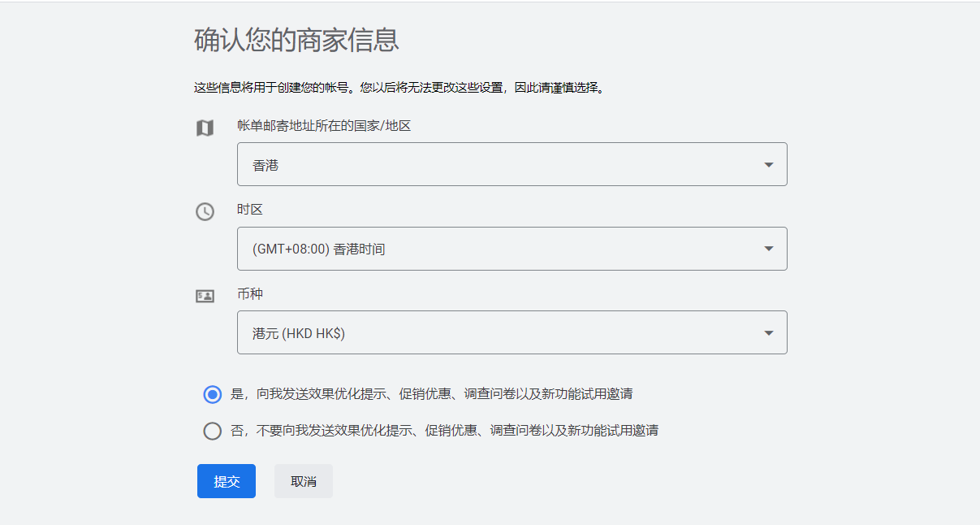The image size is (980, 525).
Task: Click the arrow in the 香港时间 time zone dropdown
Action: pyautogui.click(x=769, y=249)
